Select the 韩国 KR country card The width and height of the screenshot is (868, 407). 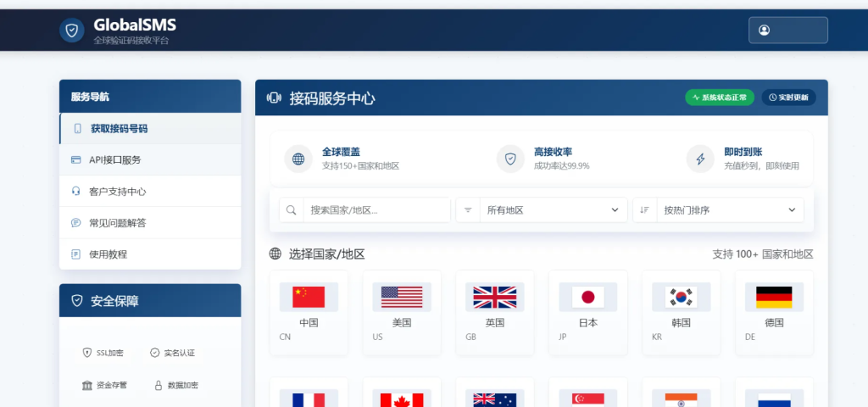(681, 313)
